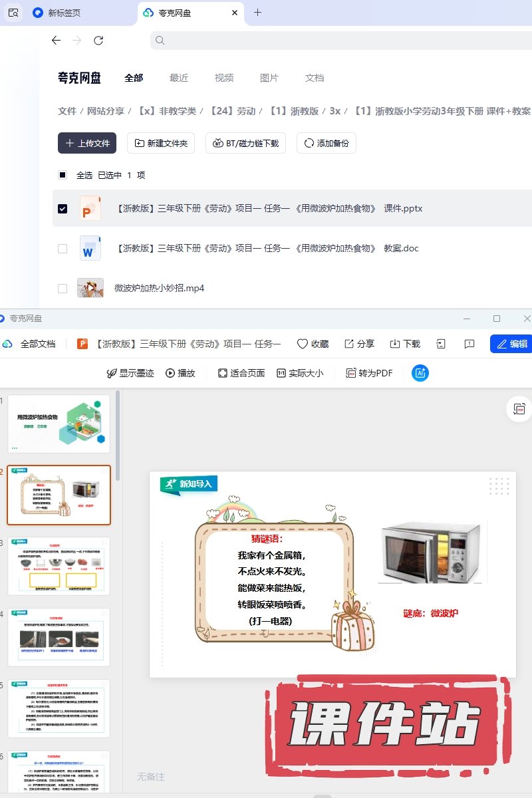Toggle the 全选 select-all checkbox
Screen dimensions: 532x798
pos(63,176)
